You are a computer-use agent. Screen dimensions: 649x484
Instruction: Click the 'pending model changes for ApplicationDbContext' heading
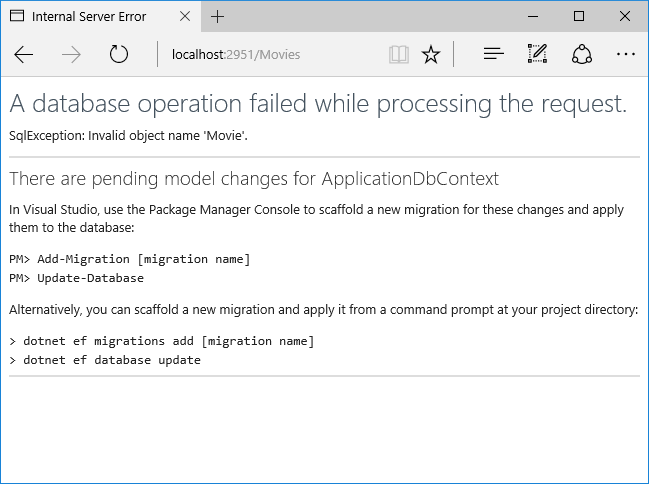coord(254,179)
